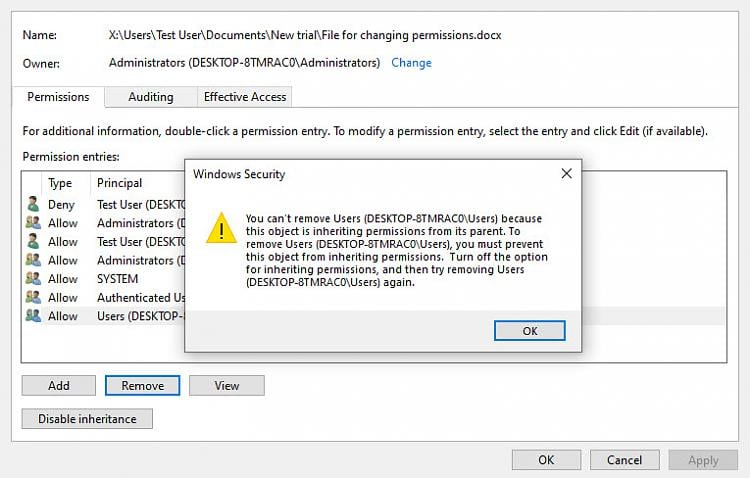Click the Deny Test User entry icon
Screen dimensions: 750x478
pyautogui.click(x=33, y=205)
